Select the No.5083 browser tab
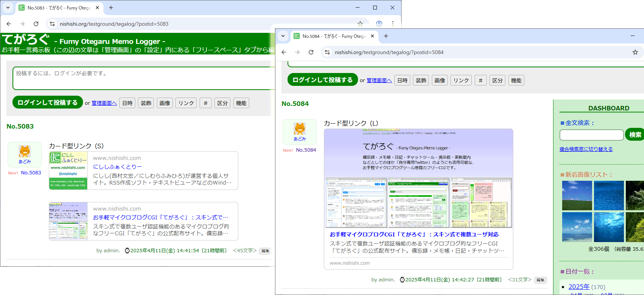 point(59,8)
